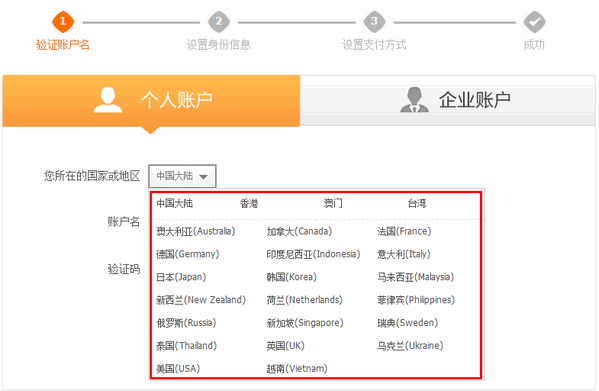Choose 瑞典(Sweden) option

[x=408, y=323]
